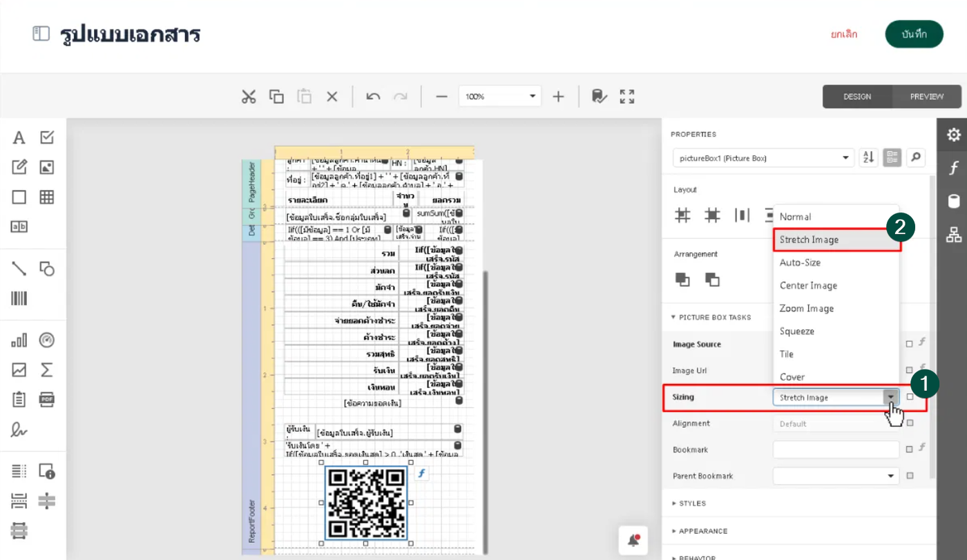Open the Field List database icon
967x560 pixels.
pos(953,202)
